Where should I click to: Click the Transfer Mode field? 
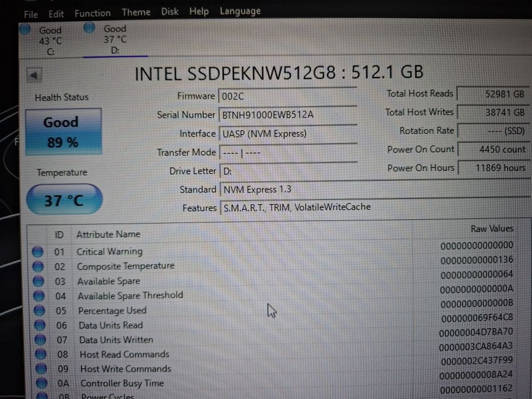point(288,153)
